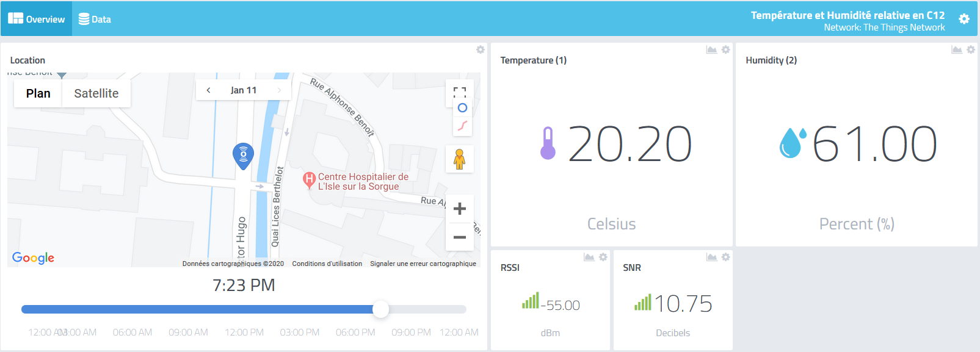Open Conditions d'utilisation link

[327, 264]
